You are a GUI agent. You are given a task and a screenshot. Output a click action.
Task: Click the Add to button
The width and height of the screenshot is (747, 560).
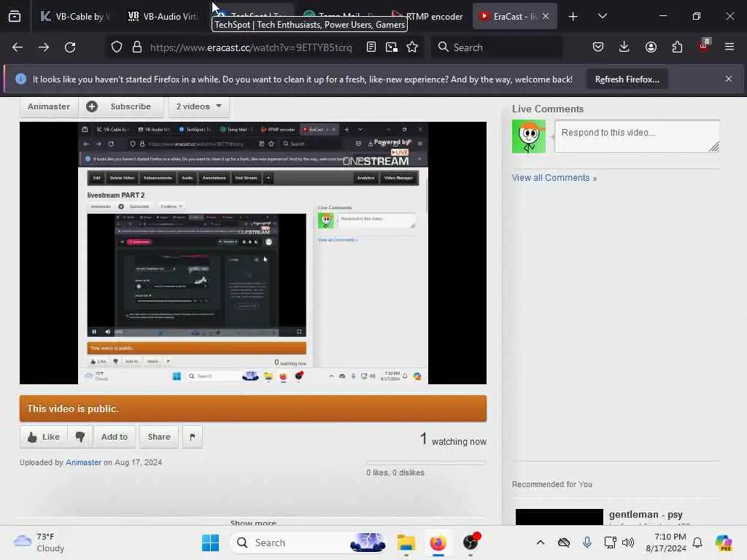(115, 437)
